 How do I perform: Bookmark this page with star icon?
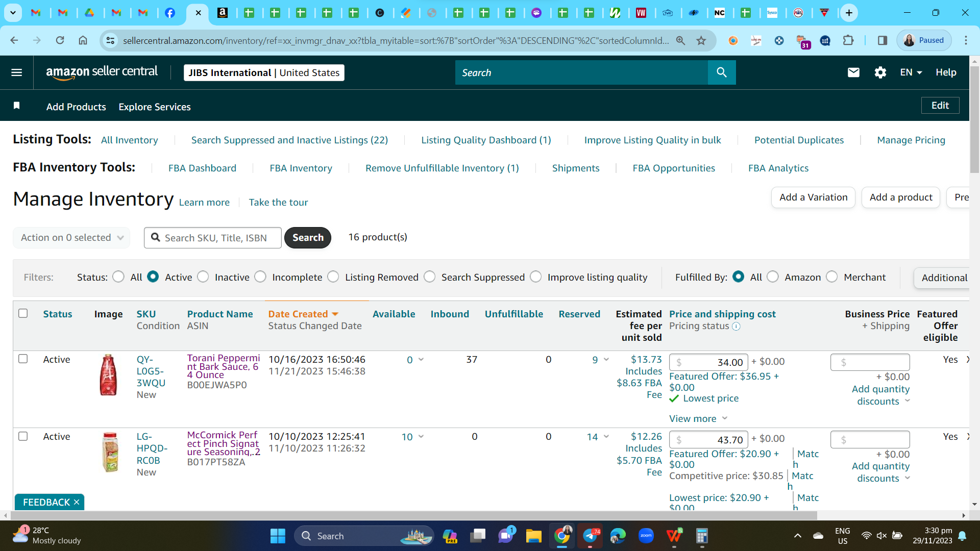click(701, 40)
